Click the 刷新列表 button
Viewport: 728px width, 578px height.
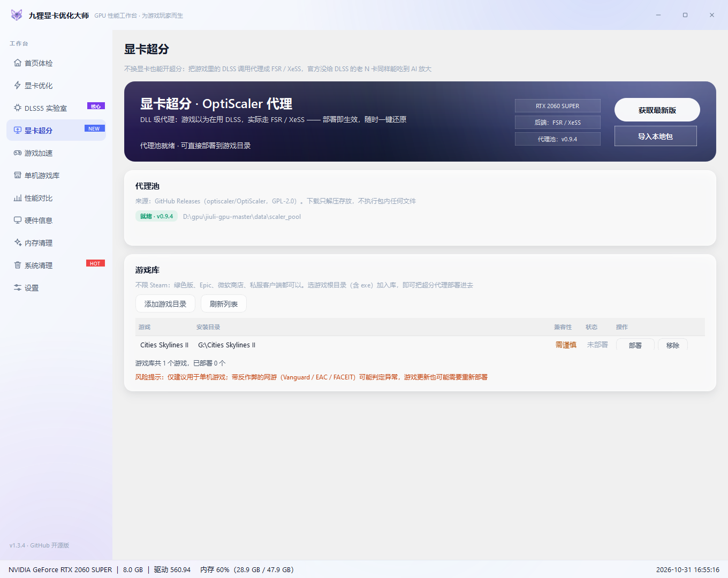click(x=224, y=303)
